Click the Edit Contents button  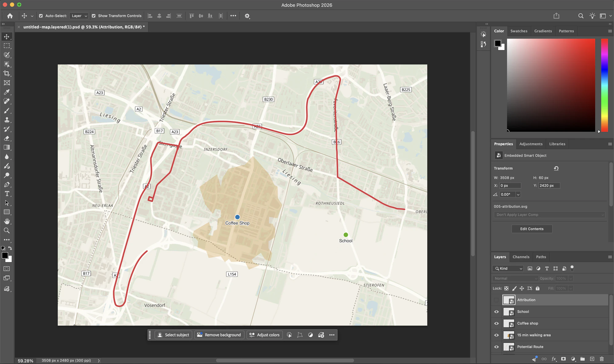point(532,229)
